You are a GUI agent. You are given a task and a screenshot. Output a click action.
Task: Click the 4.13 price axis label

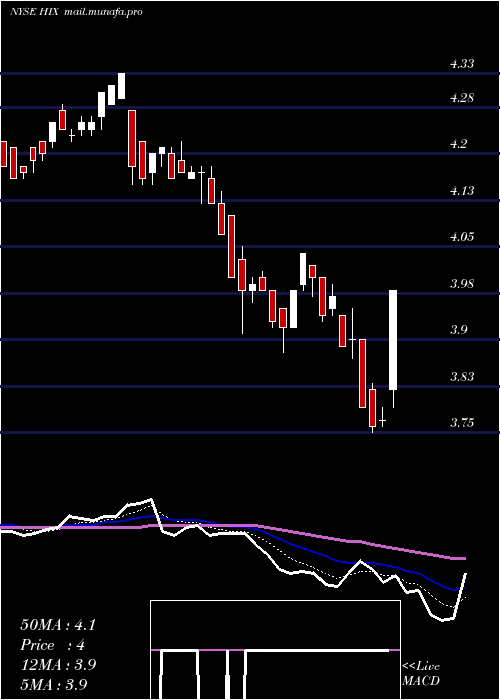click(462, 191)
